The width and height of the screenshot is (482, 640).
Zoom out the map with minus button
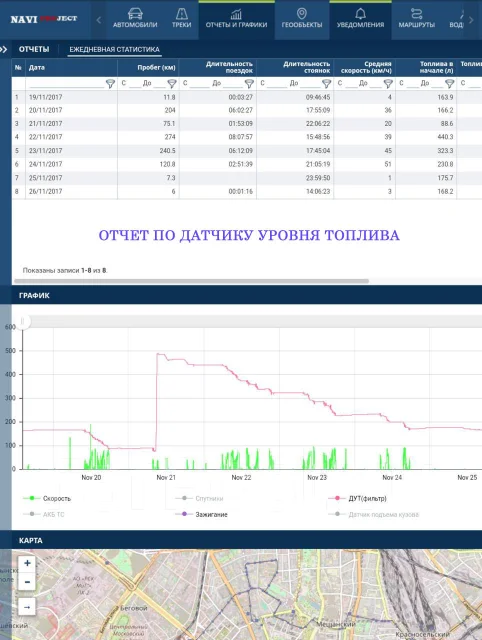(x=27, y=582)
